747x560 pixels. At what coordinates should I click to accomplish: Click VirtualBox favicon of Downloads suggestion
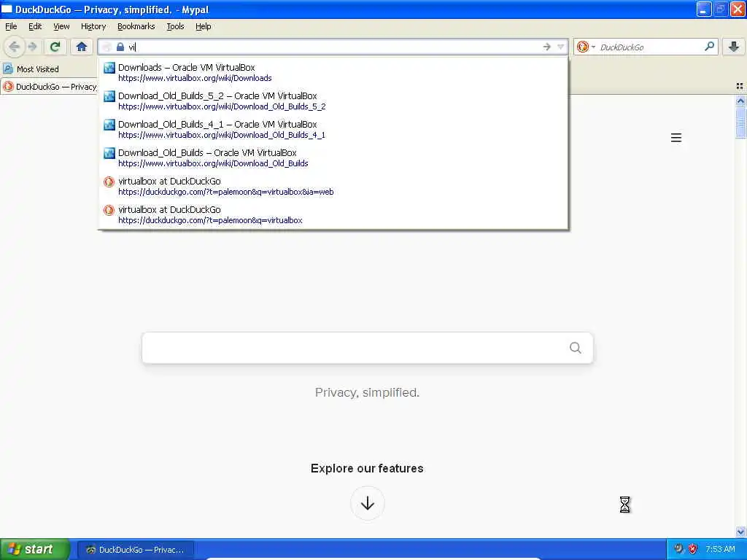click(x=109, y=68)
